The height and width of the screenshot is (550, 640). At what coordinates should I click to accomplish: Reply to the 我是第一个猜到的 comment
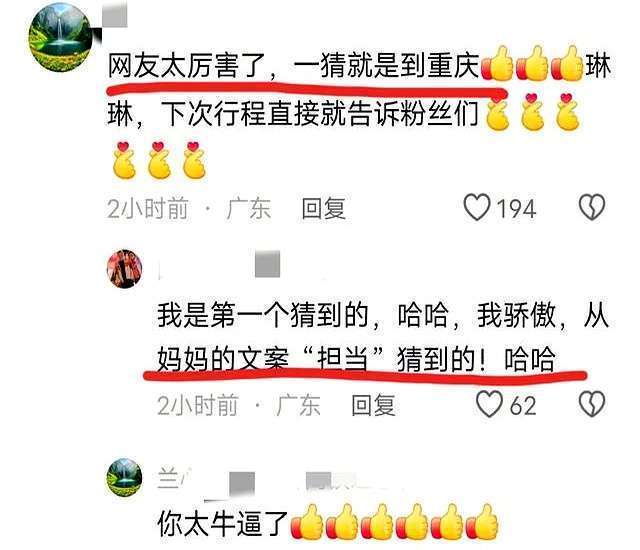(373, 405)
